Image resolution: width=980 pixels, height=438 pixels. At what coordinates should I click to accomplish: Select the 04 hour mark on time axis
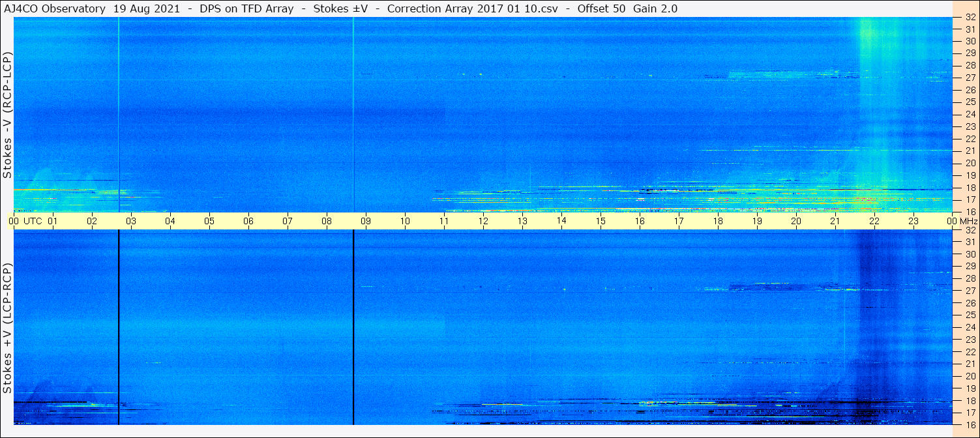click(x=170, y=221)
